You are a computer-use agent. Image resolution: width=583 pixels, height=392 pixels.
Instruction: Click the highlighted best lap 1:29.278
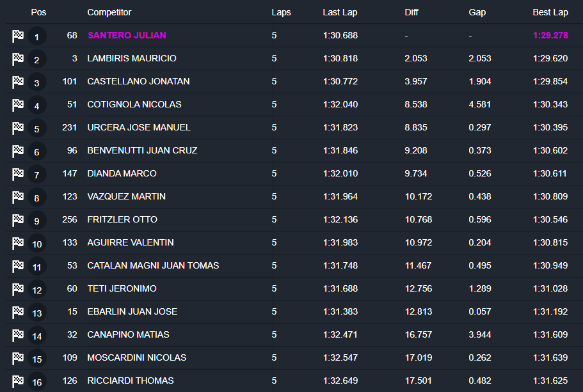(550, 35)
